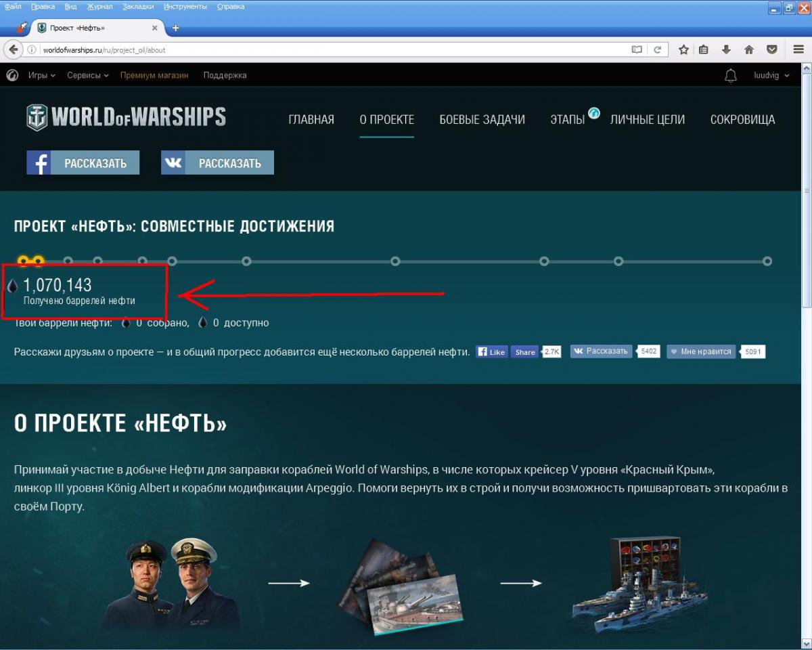Click the ЭТАПЫ notification badge icon

click(594, 112)
